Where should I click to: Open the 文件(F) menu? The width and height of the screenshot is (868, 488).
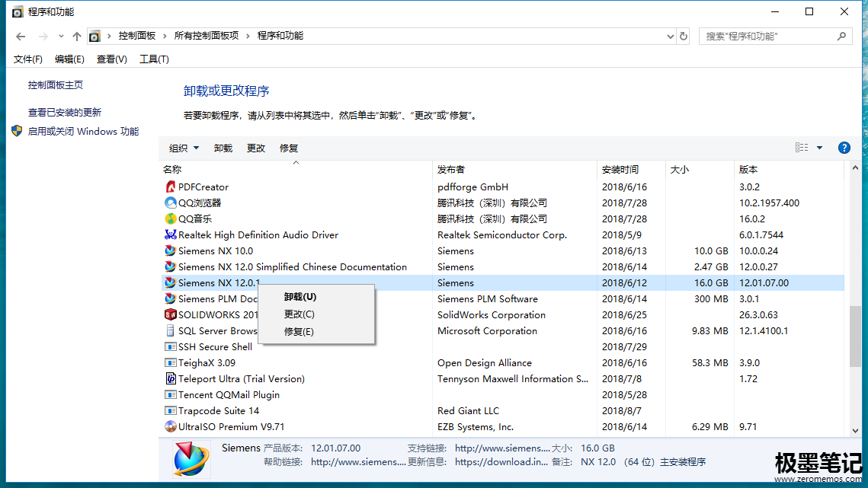pyautogui.click(x=27, y=59)
